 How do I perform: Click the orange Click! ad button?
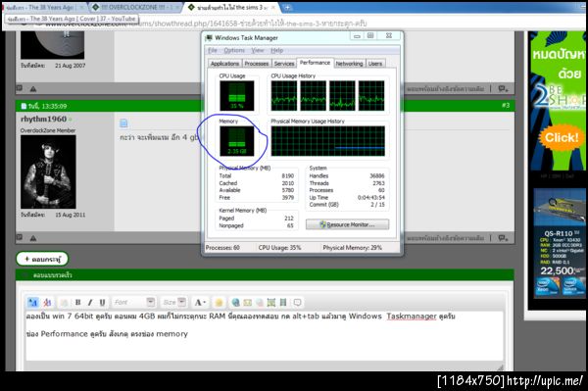pyautogui.click(x=561, y=137)
